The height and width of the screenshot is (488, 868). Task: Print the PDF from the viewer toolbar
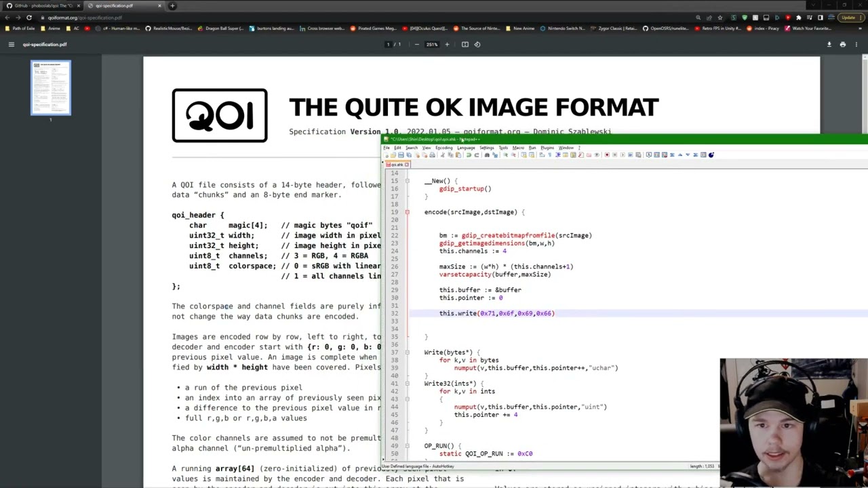click(x=842, y=44)
